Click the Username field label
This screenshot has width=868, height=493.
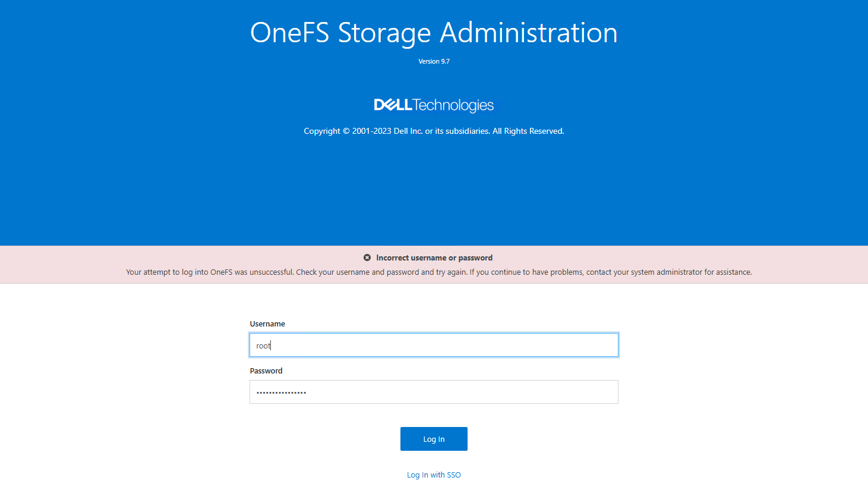(267, 324)
